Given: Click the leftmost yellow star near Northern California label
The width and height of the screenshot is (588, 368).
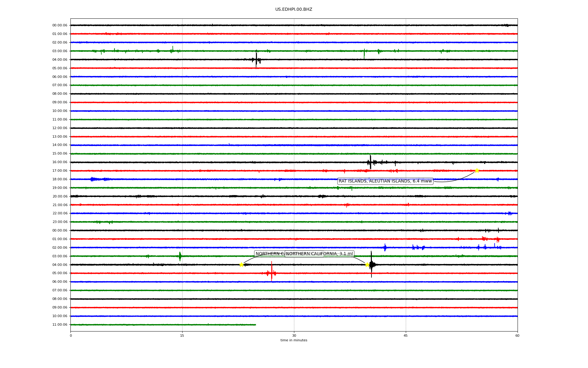Looking at the screenshot, I should point(241,265).
